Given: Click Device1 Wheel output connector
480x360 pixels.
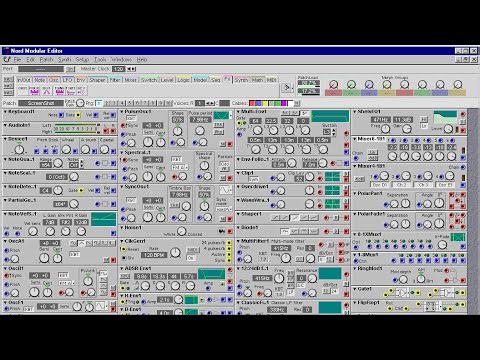Looking at the screenshot, I should [x=76, y=151].
